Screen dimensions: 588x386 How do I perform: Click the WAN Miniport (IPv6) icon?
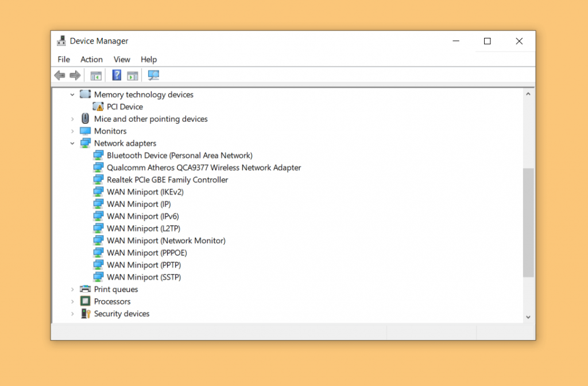point(98,216)
